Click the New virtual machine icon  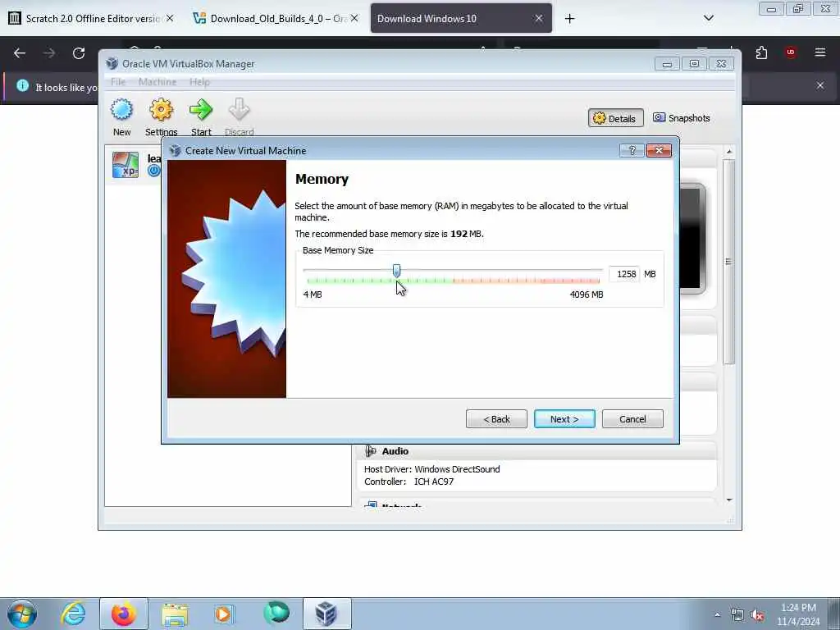[x=121, y=109]
